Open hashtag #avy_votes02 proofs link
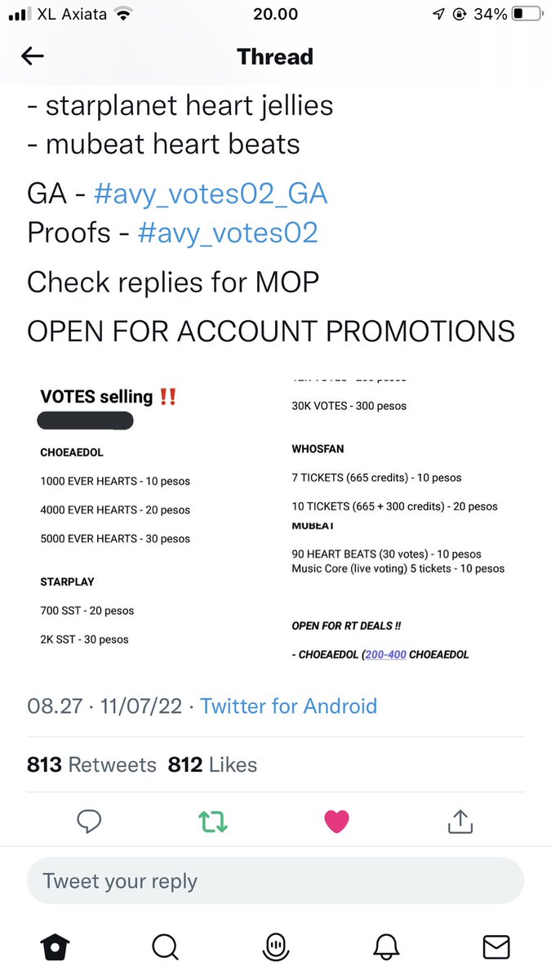The image size is (551, 980). (228, 233)
